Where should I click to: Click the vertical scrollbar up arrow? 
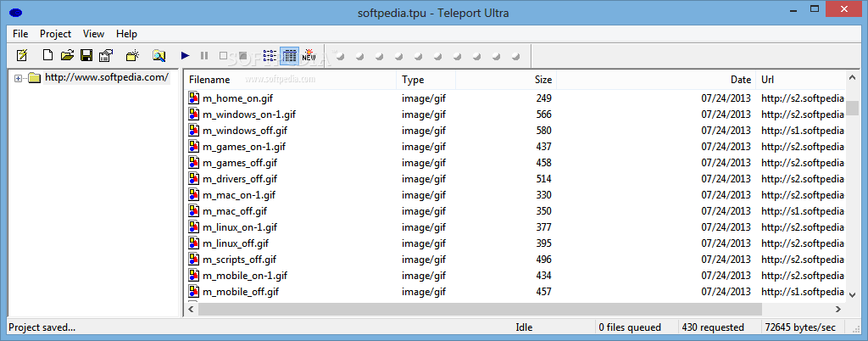pyautogui.click(x=852, y=77)
